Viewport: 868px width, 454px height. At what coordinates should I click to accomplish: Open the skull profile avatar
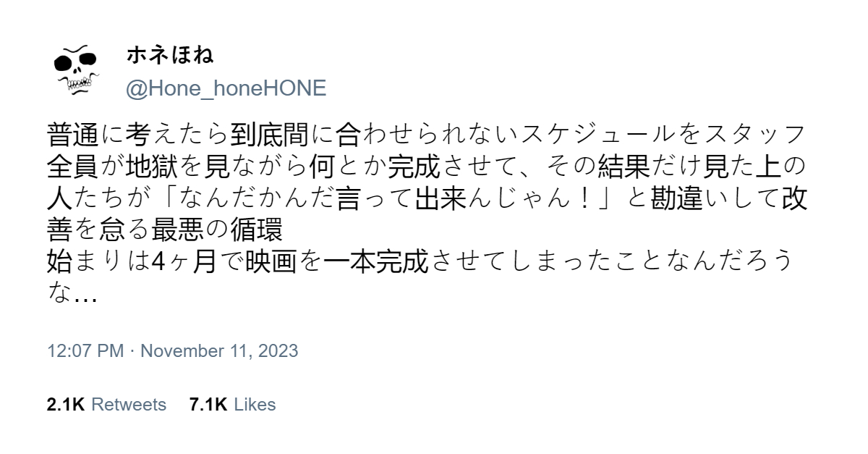pyautogui.click(x=75, y=72)
